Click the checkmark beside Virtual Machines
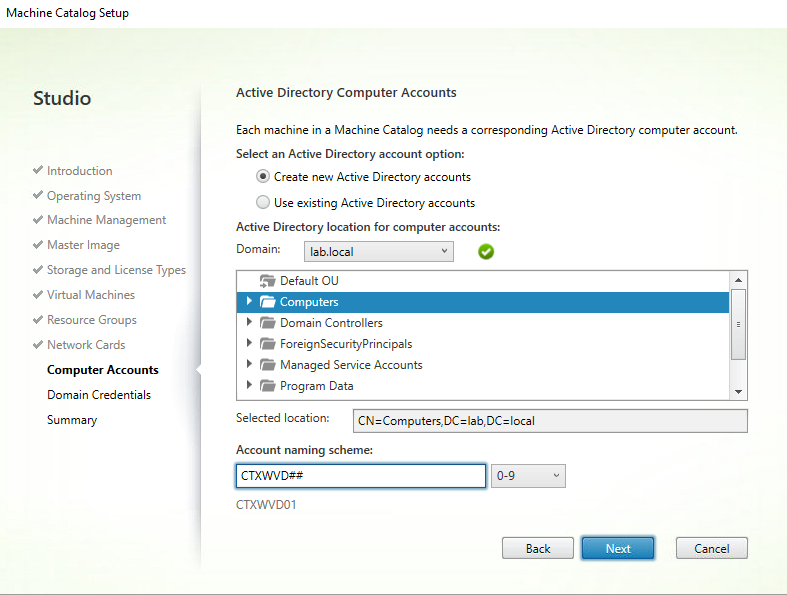The height and width of the screenshot is (595, 787). (x=38, y=294)
